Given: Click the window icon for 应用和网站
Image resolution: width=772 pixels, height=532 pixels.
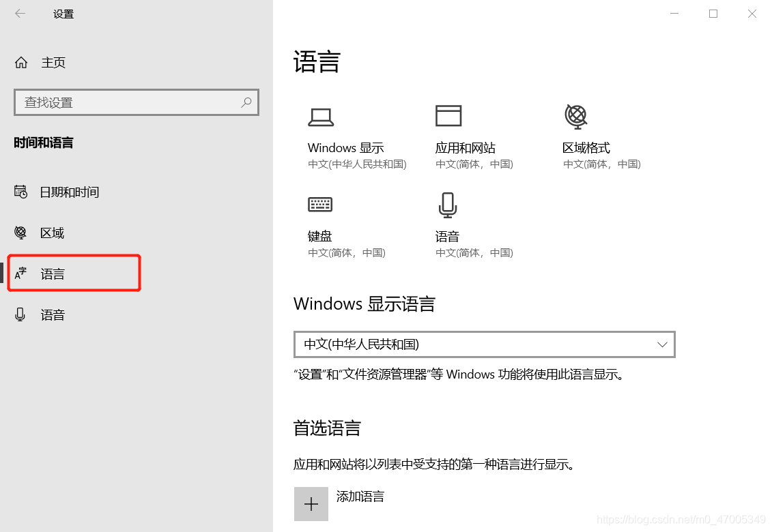Looking at the screenshot, I should [x=448, y=116].
